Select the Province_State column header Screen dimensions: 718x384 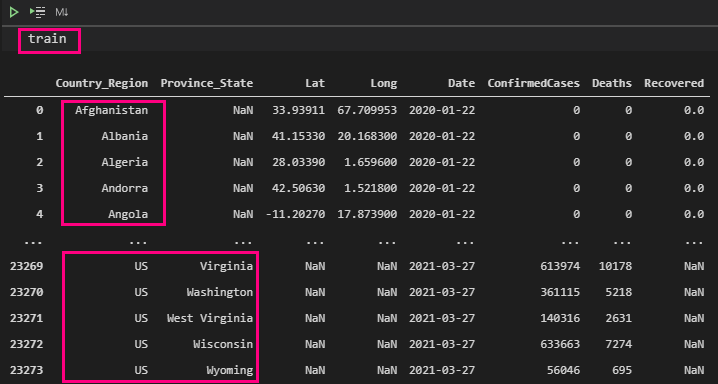coord(207,83)
